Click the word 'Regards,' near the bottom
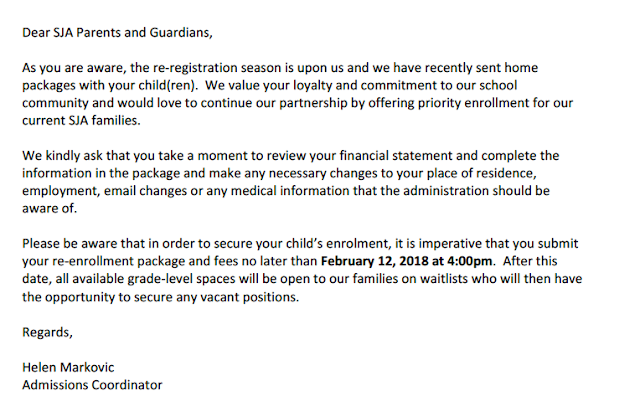This screenshot has height=396, width=640. 47,332
